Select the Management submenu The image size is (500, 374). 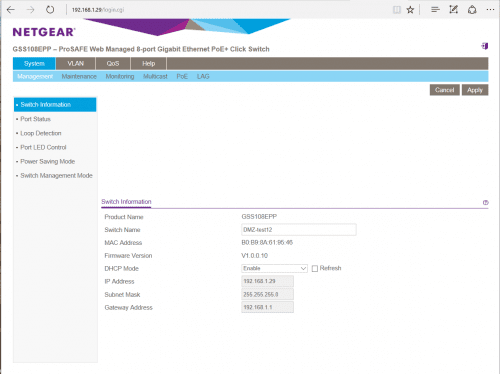[35, 76]
